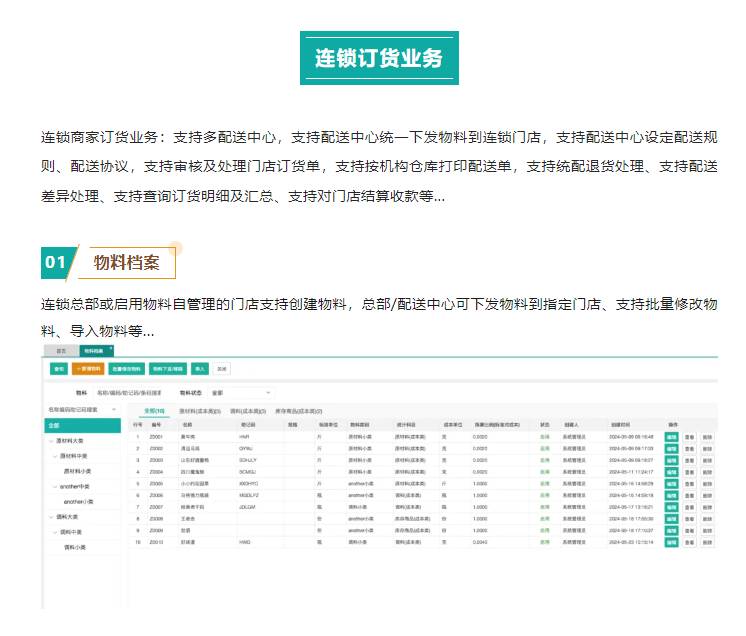746x636 pixels.
Task: Click 查看 for row Z0009
Action: point(689,530)
